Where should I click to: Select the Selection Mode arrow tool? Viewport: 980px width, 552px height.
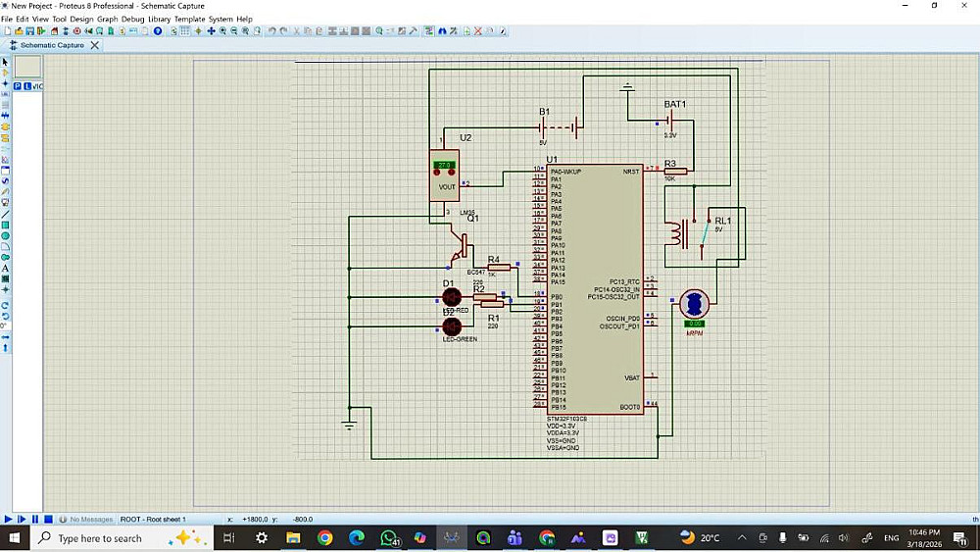point(5,62)
